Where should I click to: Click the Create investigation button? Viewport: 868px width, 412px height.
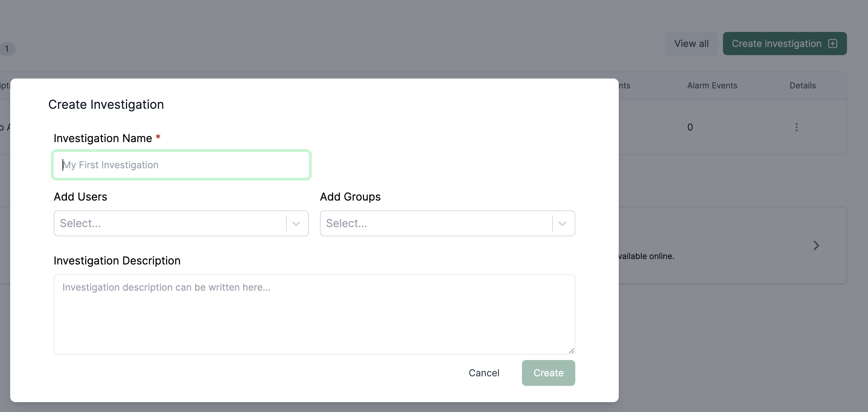785,44
